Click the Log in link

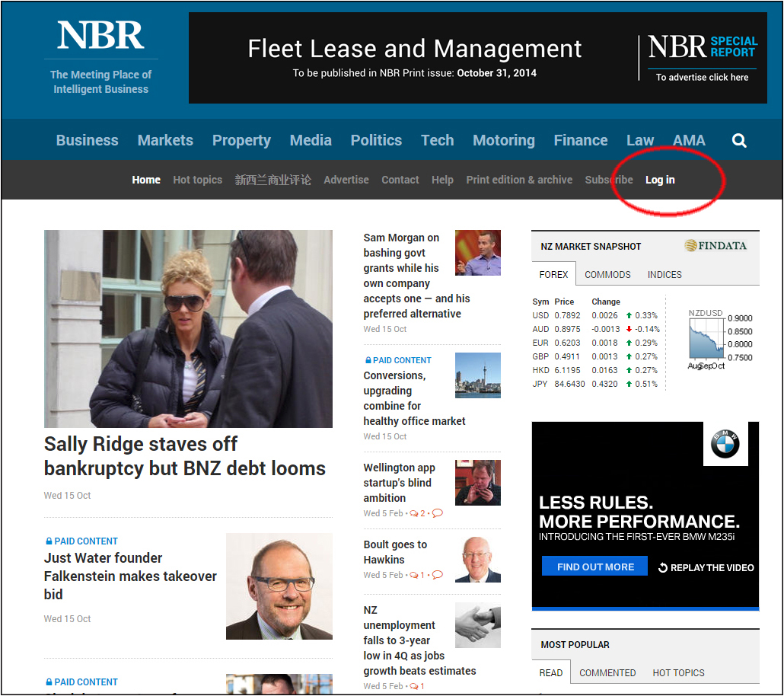point(660,180)
